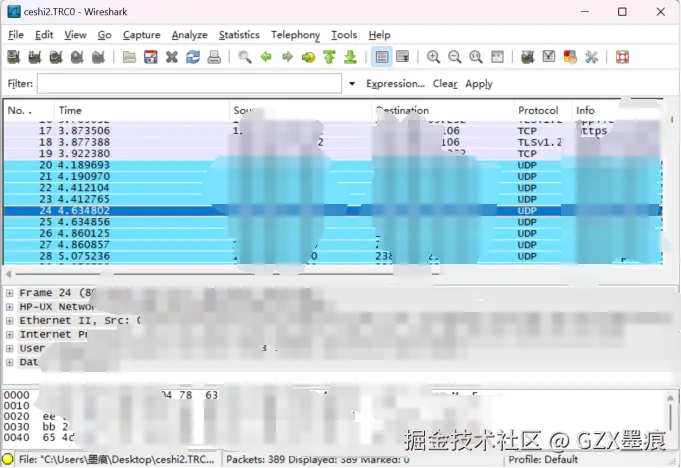Open the filter history dropdown arrow
This screenshot has height=468, width=681.
tap(352, 84)
